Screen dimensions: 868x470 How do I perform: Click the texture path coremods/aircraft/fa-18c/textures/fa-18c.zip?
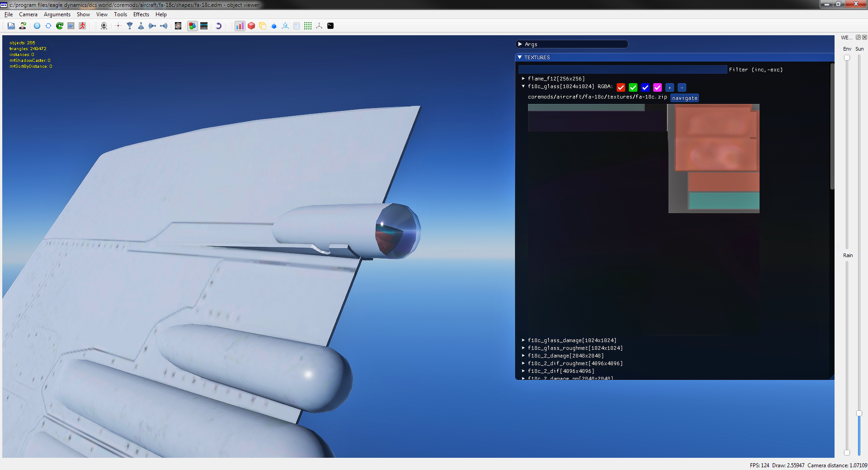click(597, 97)
